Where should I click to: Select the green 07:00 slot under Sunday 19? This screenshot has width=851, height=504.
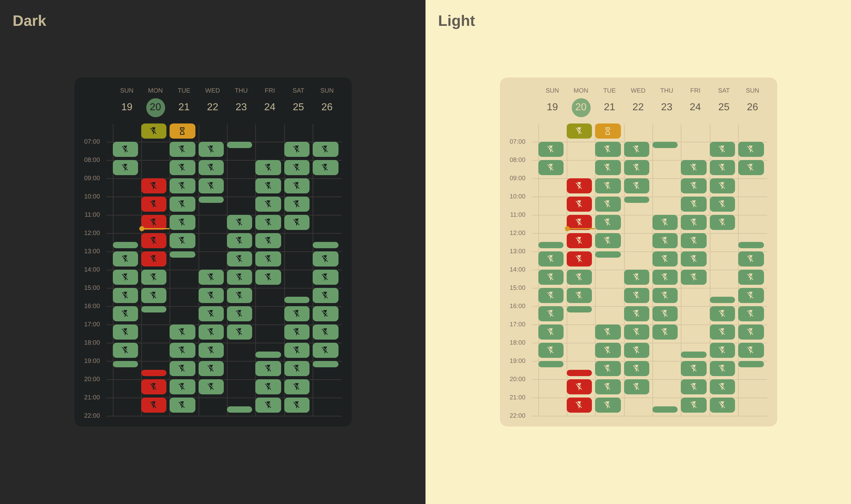[x=125, y=149]
